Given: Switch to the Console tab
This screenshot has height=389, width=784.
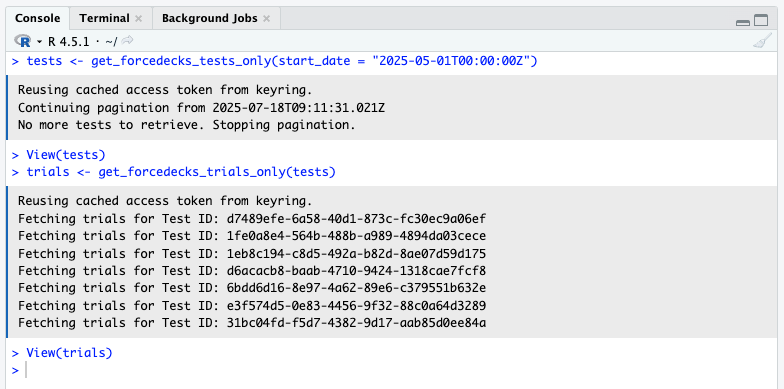Looking at the screenshot, I should tap(38, 18).
